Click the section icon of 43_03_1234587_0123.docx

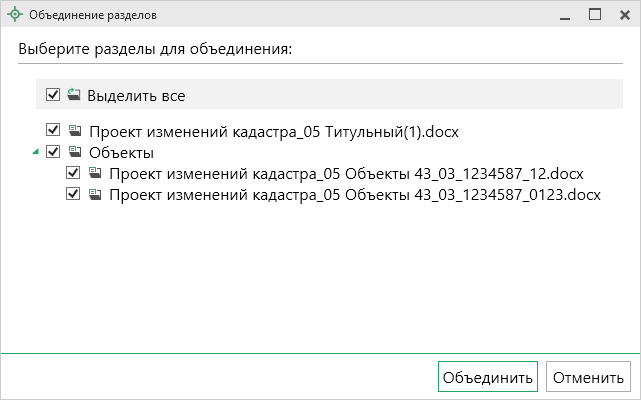(94, 194)
